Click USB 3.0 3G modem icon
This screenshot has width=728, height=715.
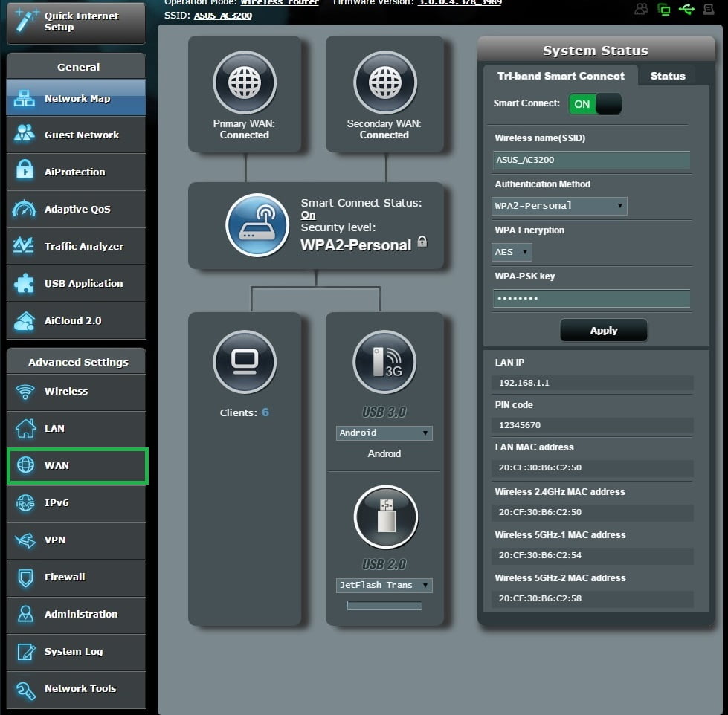385,362
